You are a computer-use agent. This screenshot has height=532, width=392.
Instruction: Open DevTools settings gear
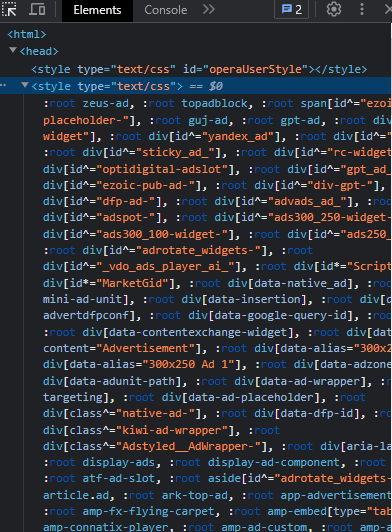coord(334,9)
